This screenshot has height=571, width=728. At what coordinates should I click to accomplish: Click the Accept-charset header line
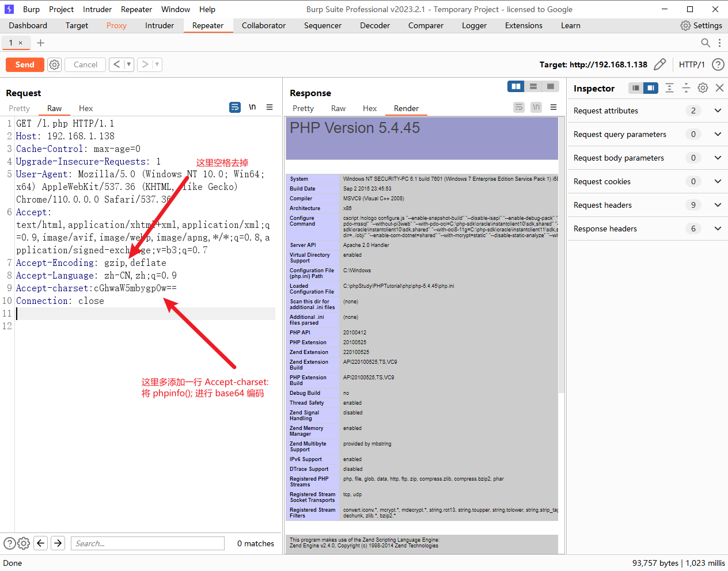click(x=97, y=288)
